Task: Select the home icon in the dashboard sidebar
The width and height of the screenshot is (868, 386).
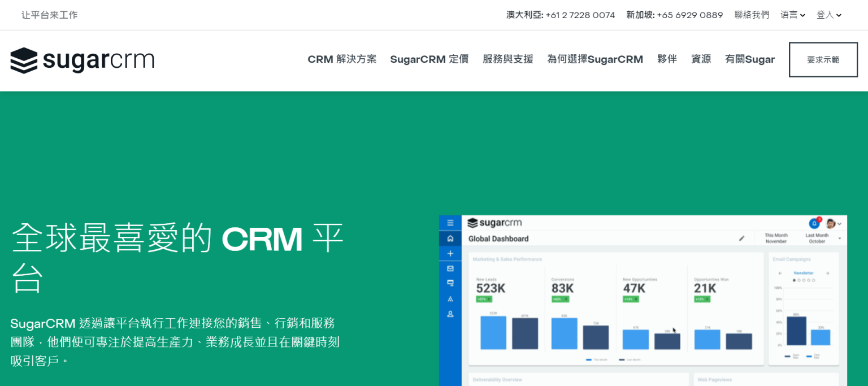Action: tap(450, 238)
